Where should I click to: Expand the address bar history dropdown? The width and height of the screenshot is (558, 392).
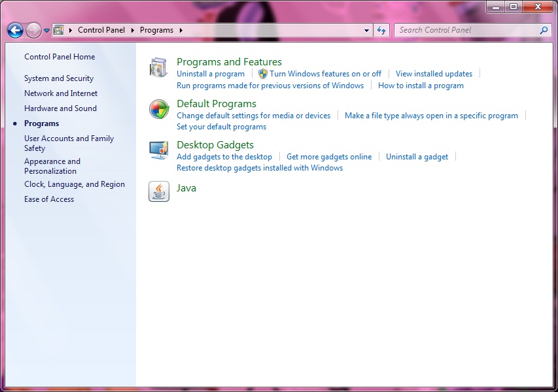pos(366,31)
